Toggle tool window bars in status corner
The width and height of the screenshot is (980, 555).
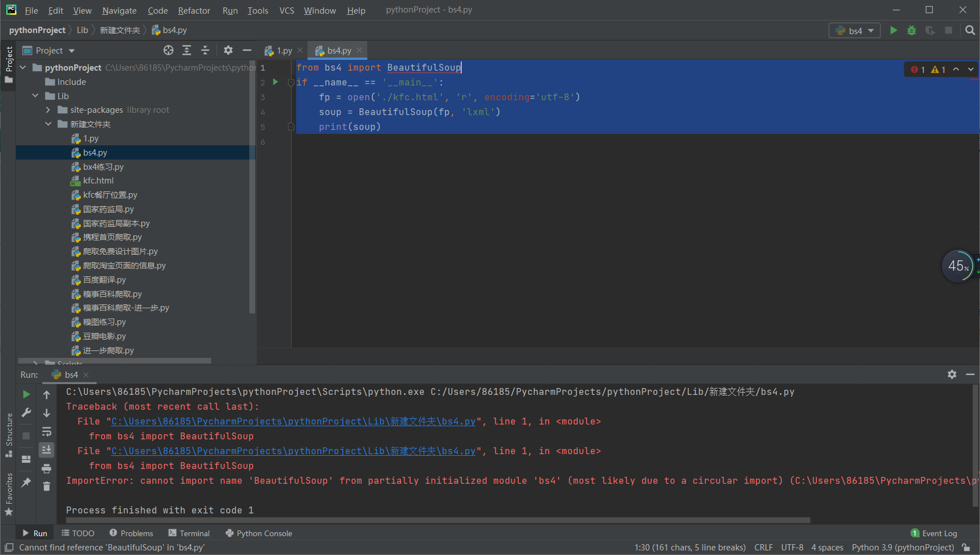click(x=9, y=548)
